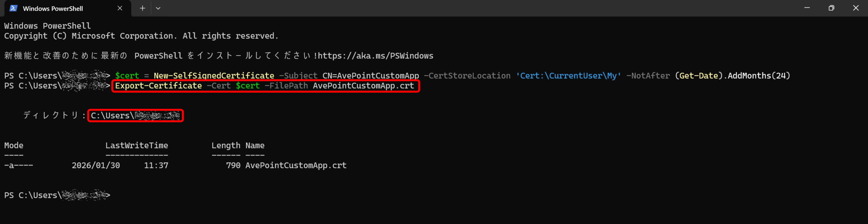Minimize the terminal window
Viewport: 868px width, 224px height.
tap(807, 8)
